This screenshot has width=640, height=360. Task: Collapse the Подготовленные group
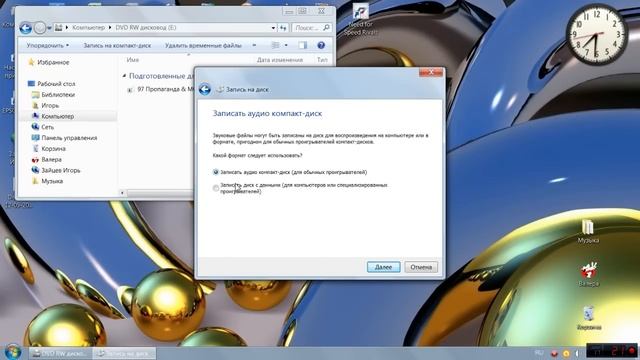coord(124,76)
